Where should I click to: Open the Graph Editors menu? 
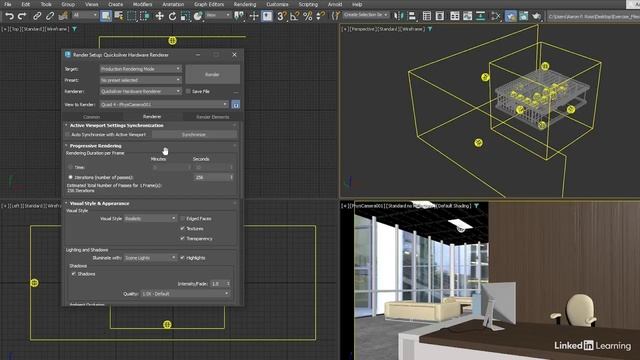tap(209, 4)
